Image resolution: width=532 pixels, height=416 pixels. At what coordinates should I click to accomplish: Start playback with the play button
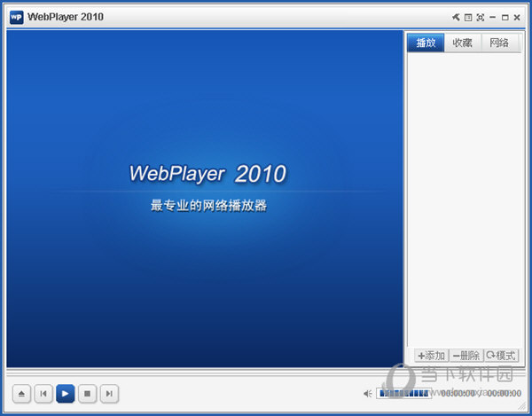click(65, 394)
